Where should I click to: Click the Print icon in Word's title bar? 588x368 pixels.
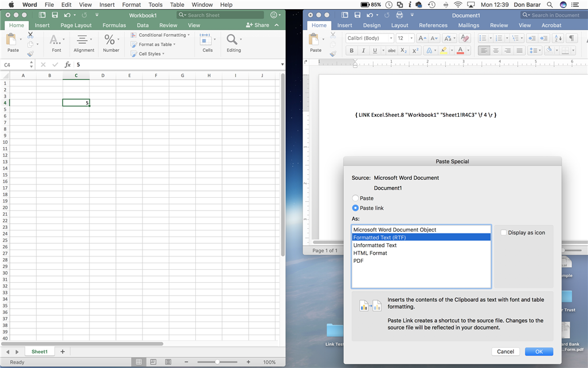pyautogui.click(x=400, y=15)
